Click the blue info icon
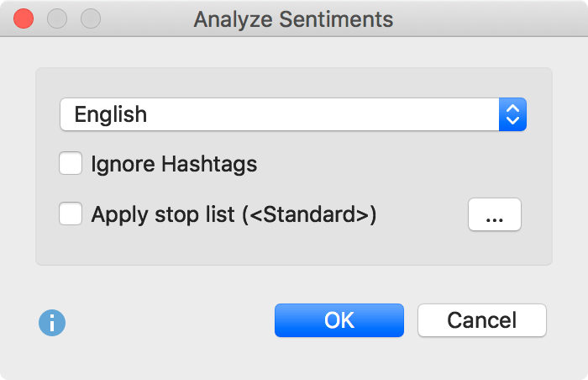The width and height of the screenshot is (588, 380). (x=52, y=322)
